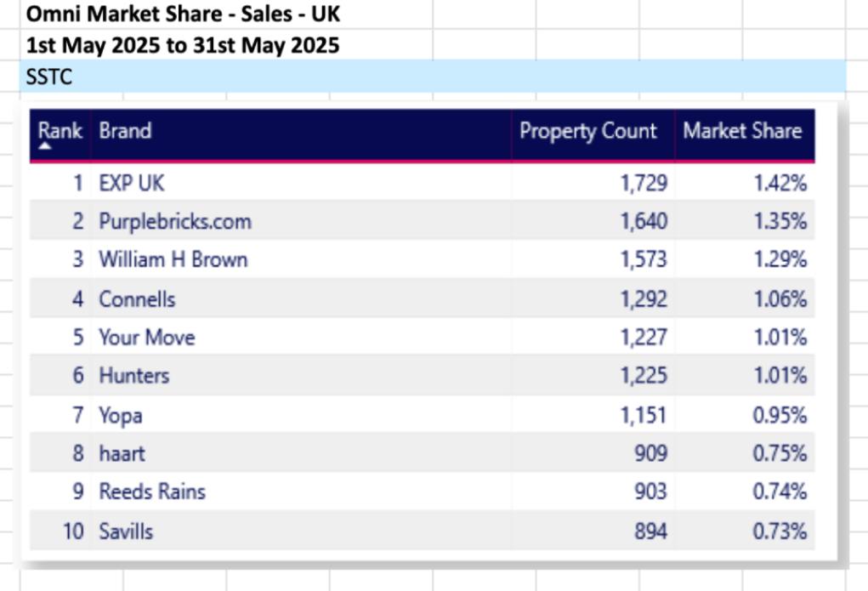The height and width of the screenshot is (591, 868).
Task: Click the Hunters brand row
Action: [133, 376]
